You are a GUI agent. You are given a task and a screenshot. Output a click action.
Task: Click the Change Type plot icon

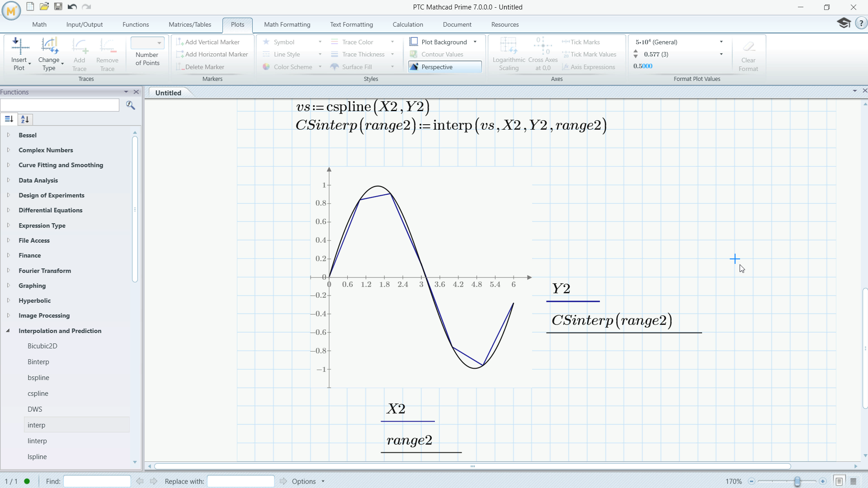coord(49,46)
